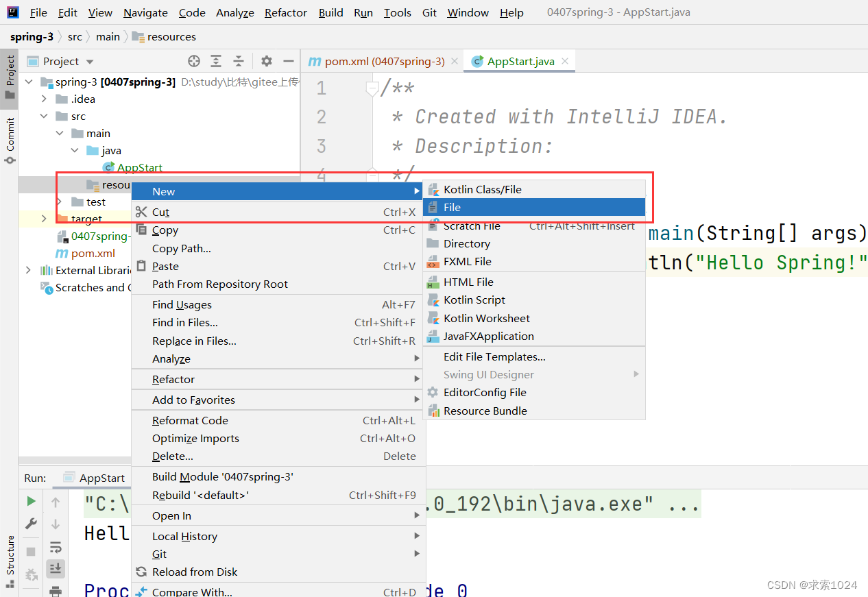Click the up arrow in Run console
This screenshot has height=597, width=868.
56,502
